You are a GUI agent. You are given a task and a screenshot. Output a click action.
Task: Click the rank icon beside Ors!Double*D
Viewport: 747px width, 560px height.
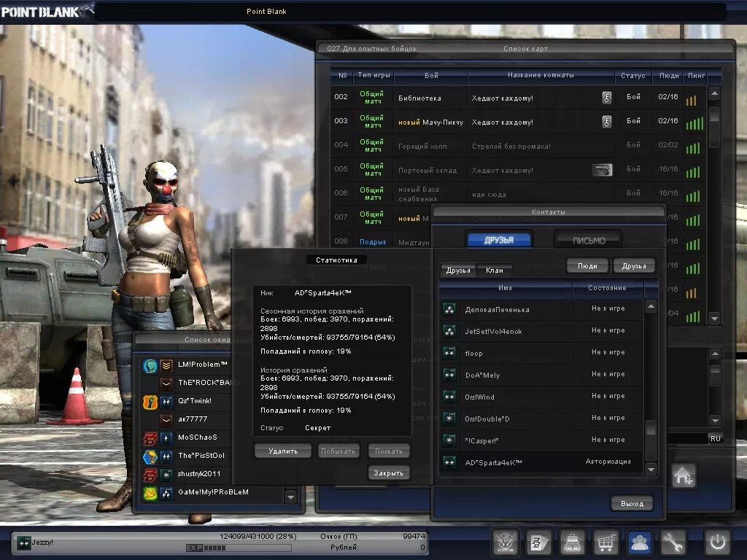[449, 419]
